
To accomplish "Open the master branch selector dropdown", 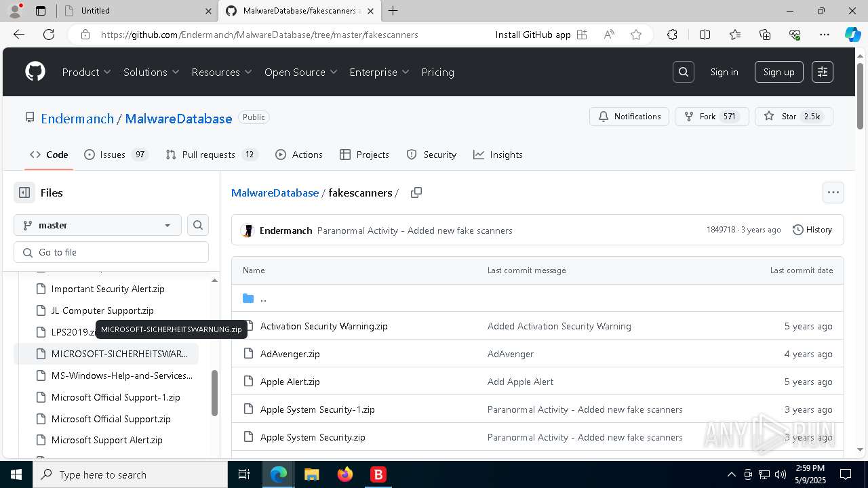I will pyautogui.click(x=98, y=225).
